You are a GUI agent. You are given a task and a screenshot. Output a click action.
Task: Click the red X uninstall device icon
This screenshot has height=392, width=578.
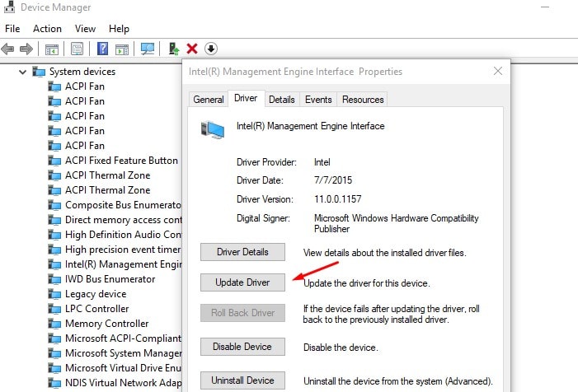pos(192,49)
